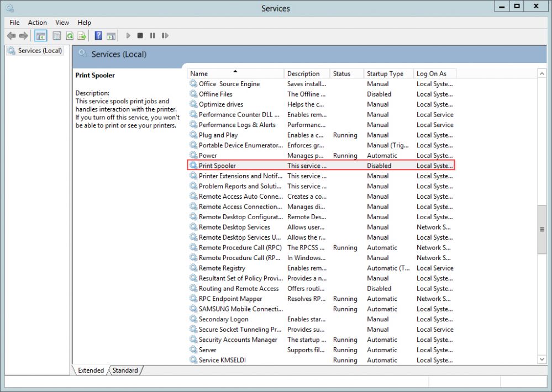Pause the selected service
The height and width of the screenshot is (392, 552).
(153, 35)
